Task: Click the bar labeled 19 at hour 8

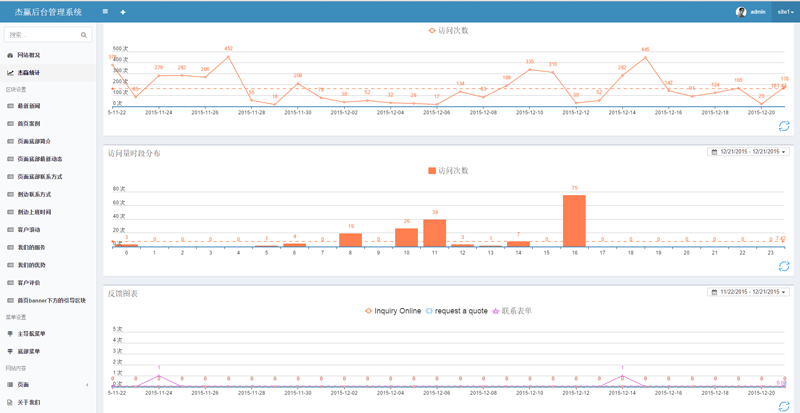Action: tap(351, 240)
